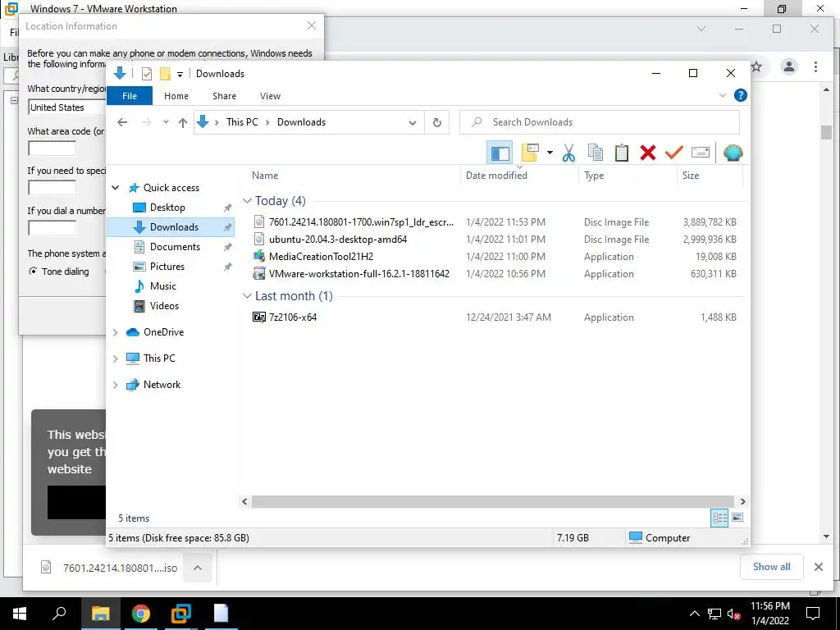Expand the ribbon with the chevron

722,95
